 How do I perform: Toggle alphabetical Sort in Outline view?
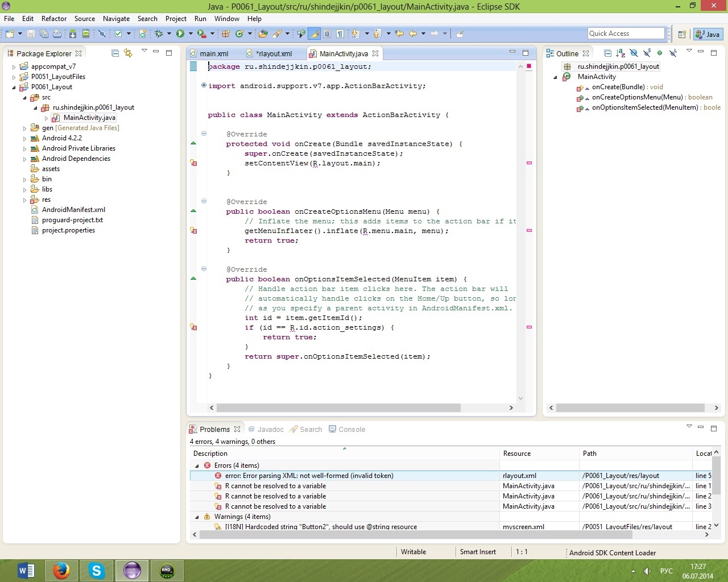(x=621, y=53)
